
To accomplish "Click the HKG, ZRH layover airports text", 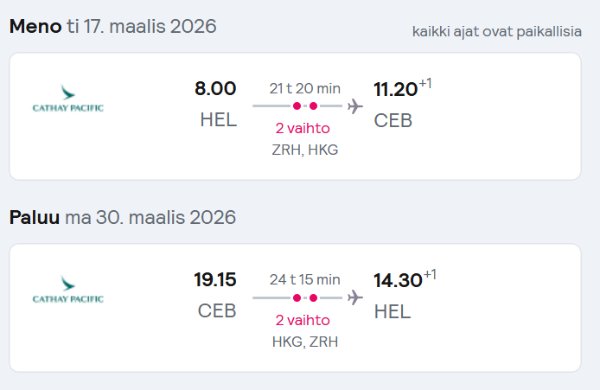I will pos(305,341).
